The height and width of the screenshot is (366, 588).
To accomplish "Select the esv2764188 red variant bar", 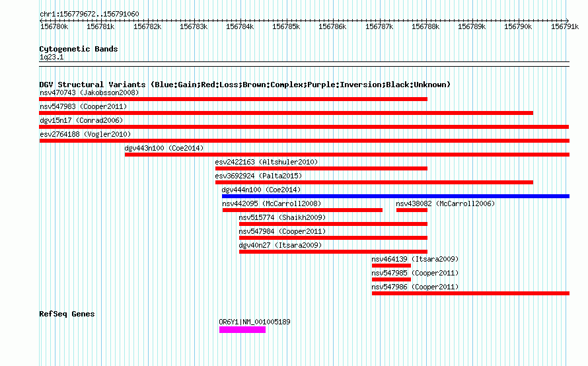I will [304, 141].
